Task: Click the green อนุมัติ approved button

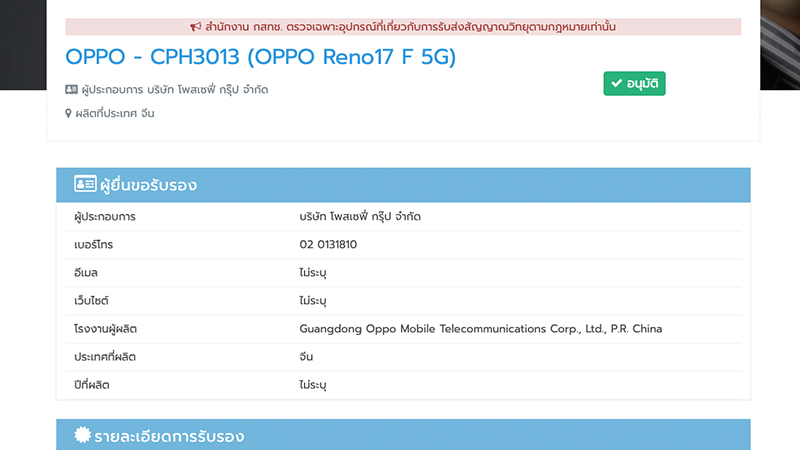Action: tap(634, 83)
